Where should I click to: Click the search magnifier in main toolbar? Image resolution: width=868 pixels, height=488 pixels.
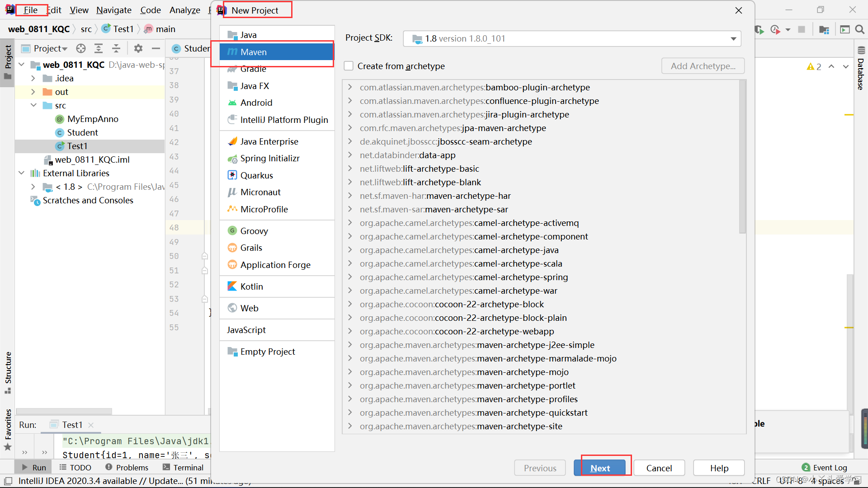pos(860,29)
